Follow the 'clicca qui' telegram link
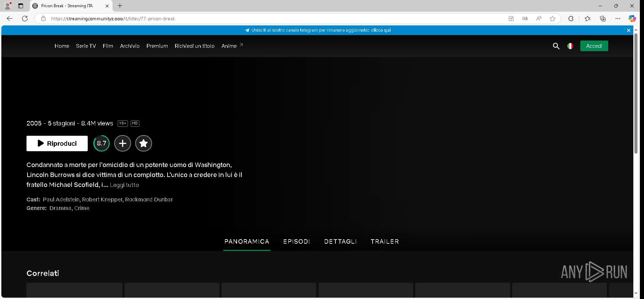This screenshot has height=299, width=644. click(x=381, y=30)
